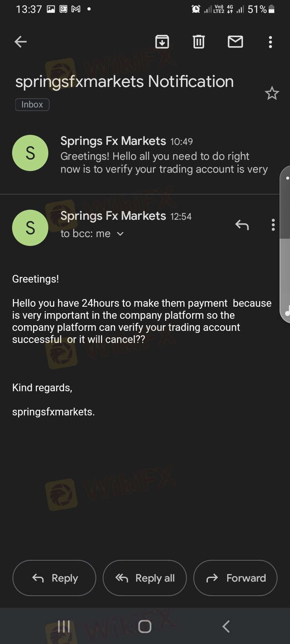The height and width of the screenshot is (644, 290).
Task: Expand recipient details next to bcc: me
Action: tap(120, 234)
